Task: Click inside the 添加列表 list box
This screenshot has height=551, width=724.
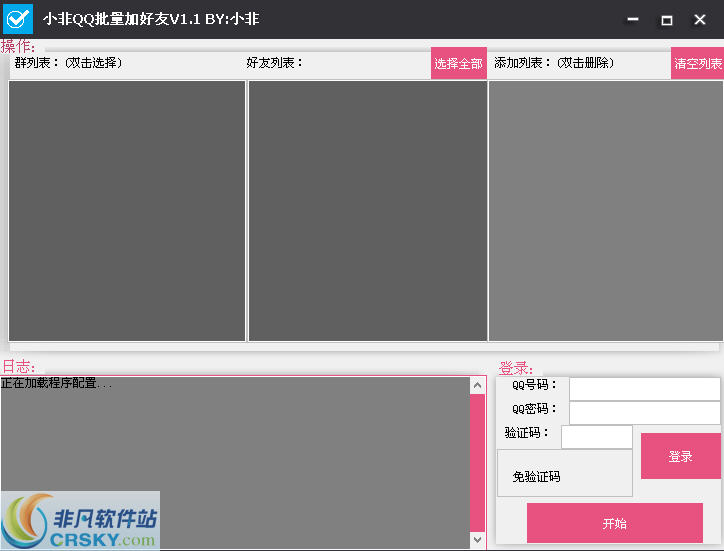Action: [x=606, y=211]
